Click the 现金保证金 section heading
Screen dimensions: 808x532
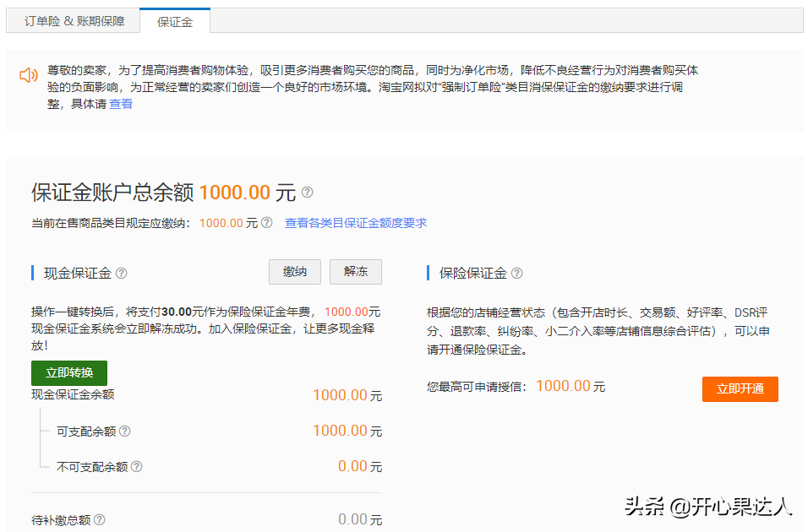coord(77,273)
